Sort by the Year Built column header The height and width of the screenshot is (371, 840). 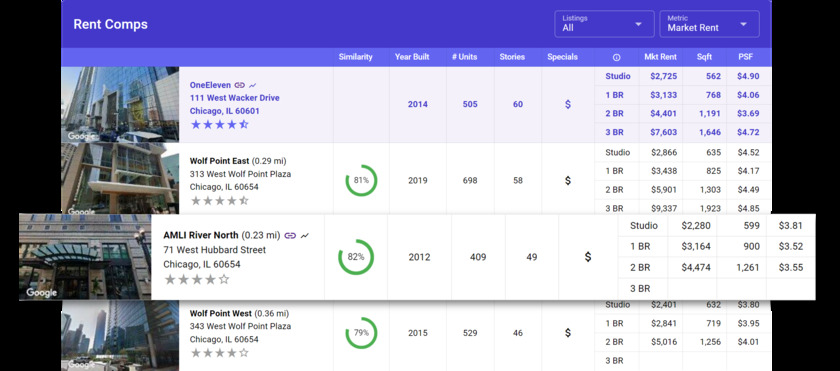pyautogui.click(x=412, y=57)
